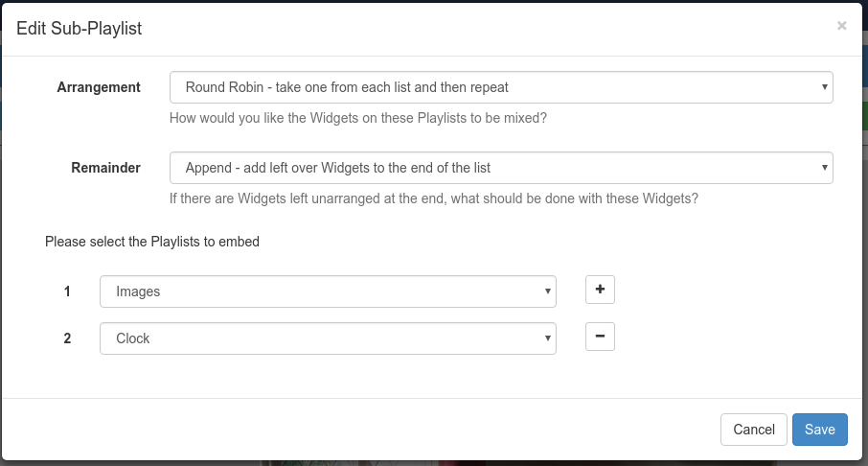Click the arrow on the Remainder dropdown
This screenshot has height=466, width=868.
pos(825,168)
